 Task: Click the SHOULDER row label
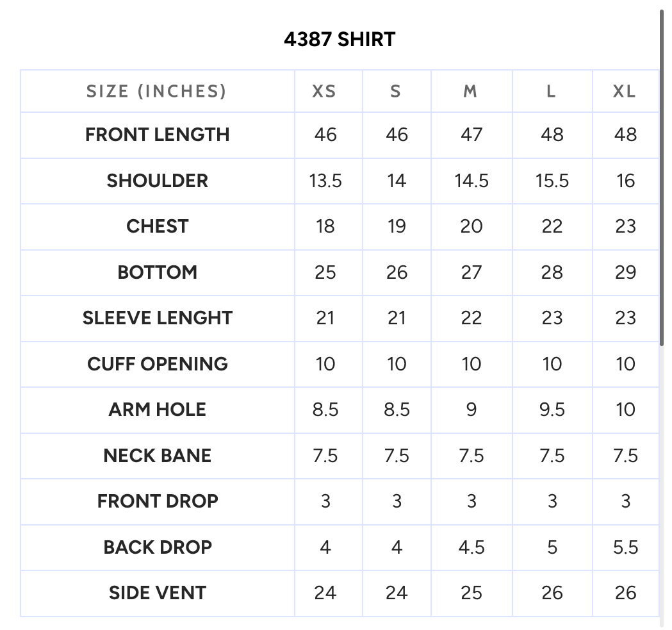click(x=158, y=181)
